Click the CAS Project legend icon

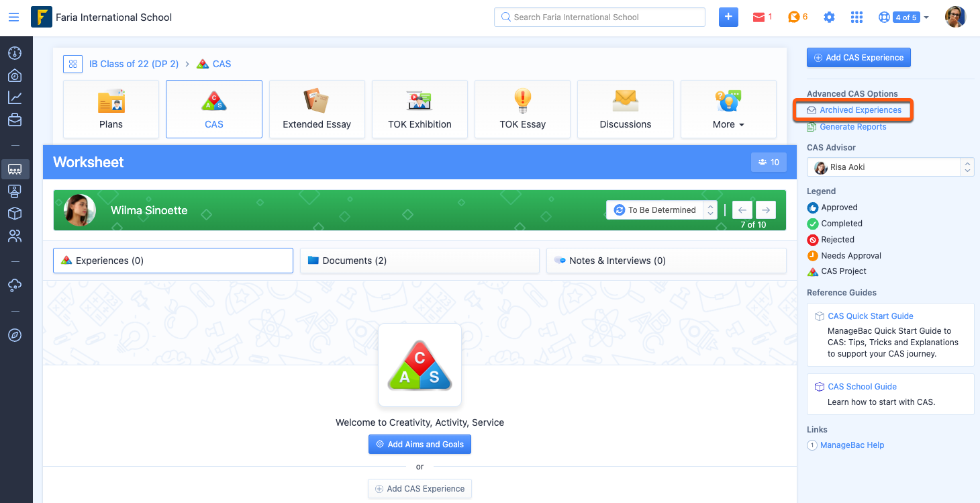[812, 271]
